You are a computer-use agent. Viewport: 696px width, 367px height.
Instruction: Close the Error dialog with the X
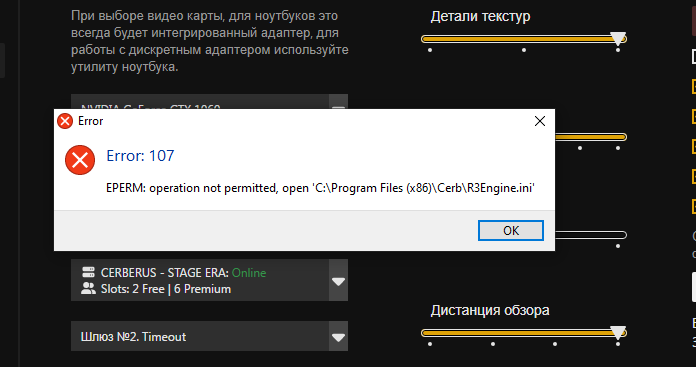540,121
